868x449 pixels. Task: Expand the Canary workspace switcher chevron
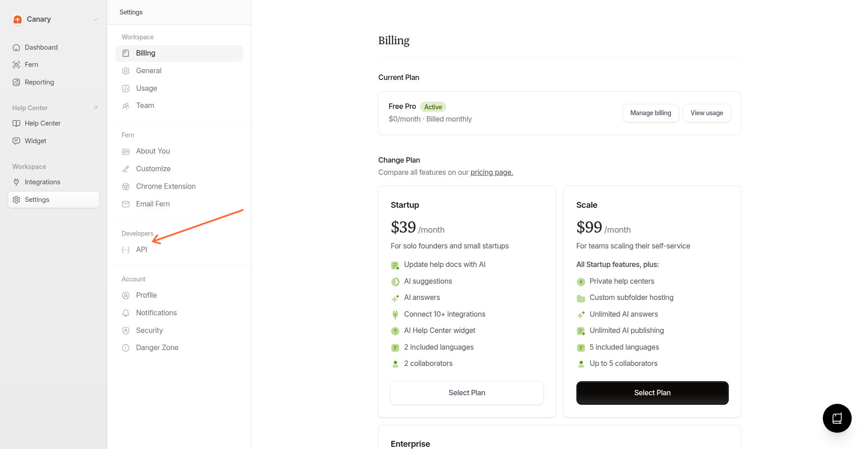click(x=95, y=19)
